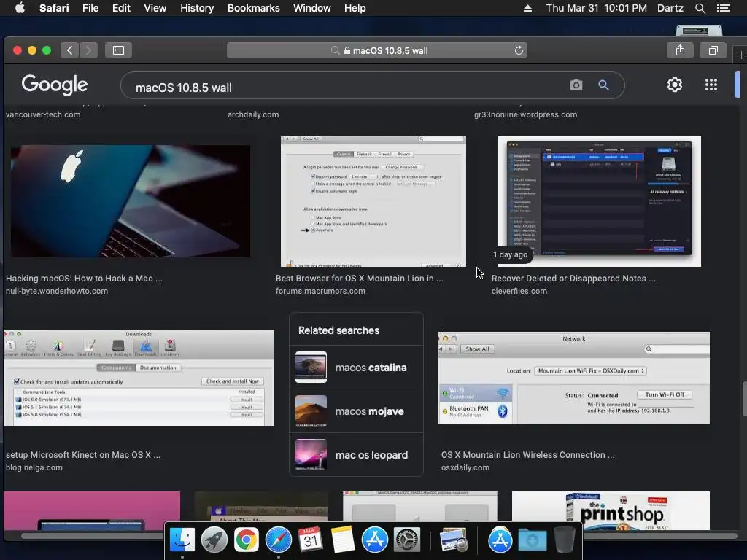
Task: Open the Trash in the Dock
Action: pyautogui.click(x=564, y=540)
